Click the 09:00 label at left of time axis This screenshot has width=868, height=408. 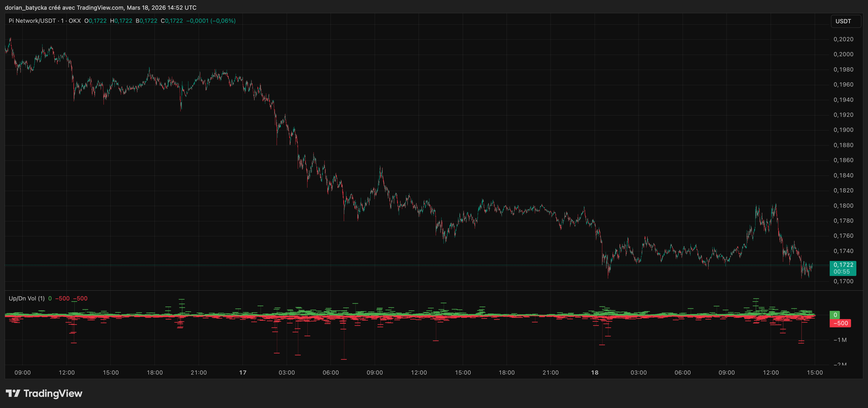click(x=23, y=373)
